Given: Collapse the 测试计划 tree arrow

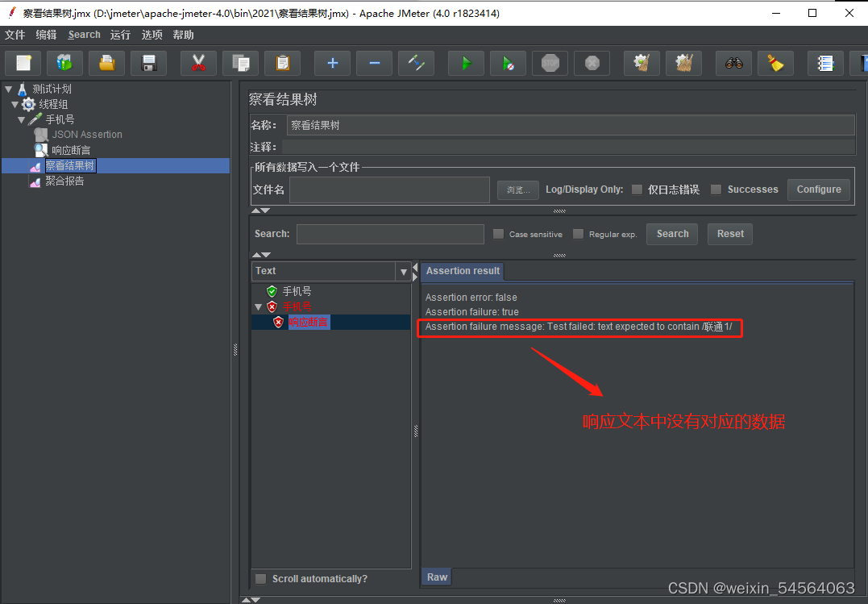Looking at the screenshot, I should [x=9, y=89].
